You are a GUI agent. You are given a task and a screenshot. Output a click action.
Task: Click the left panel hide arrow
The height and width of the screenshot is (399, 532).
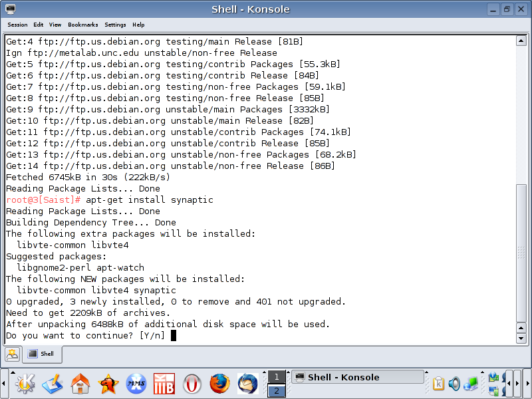click(x=4, y=384)
